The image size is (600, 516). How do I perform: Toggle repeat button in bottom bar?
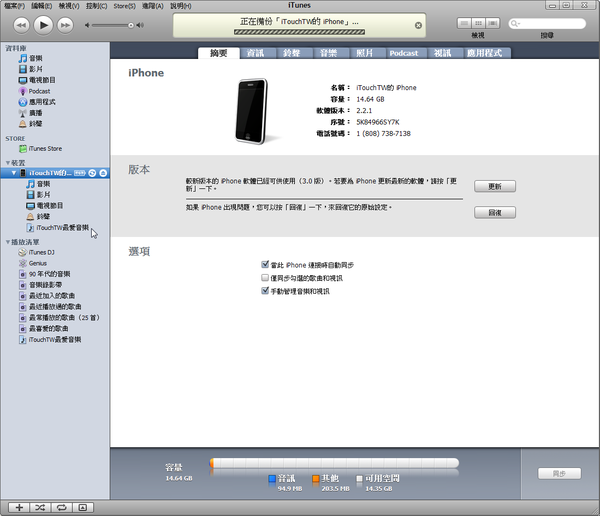(61, 508)
